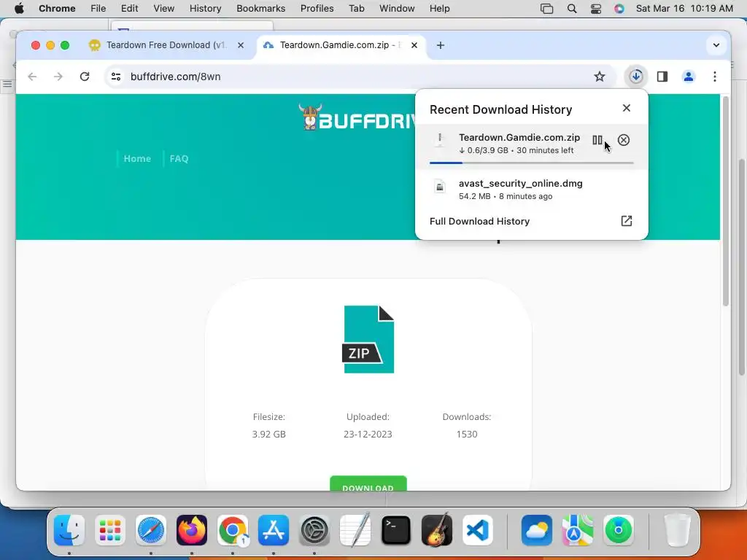
Task: Click the page vertical scrollbar
Action: [x=726, y=201]
